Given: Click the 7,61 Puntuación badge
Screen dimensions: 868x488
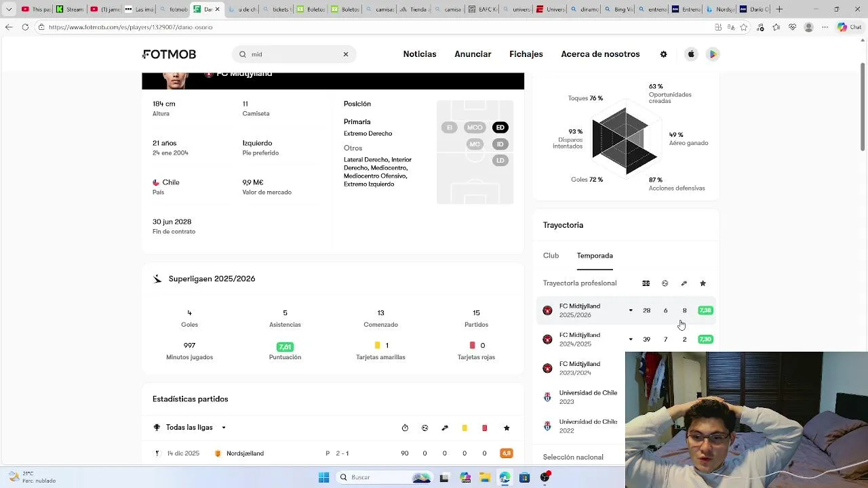Looking at the screenshot, I should coord(285,346).
